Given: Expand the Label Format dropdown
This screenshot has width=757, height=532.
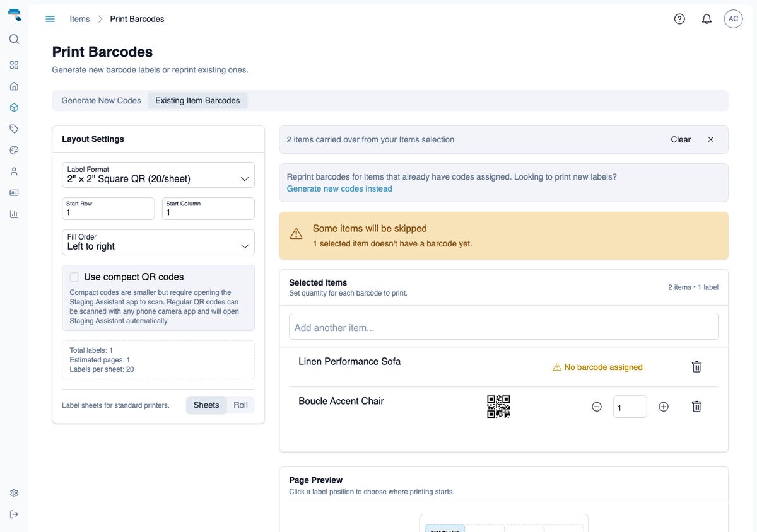Looking at the screenshot, I should (158, 175).
